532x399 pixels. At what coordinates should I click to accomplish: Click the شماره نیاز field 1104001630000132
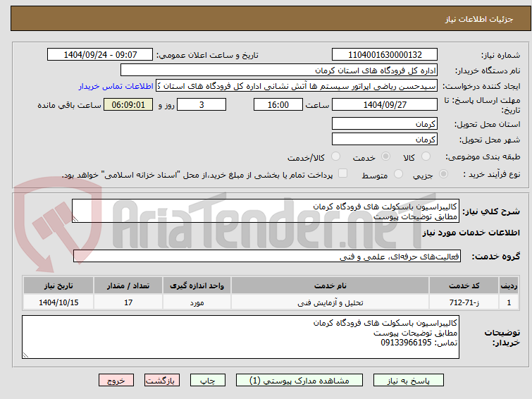click(x=385, y=55)
